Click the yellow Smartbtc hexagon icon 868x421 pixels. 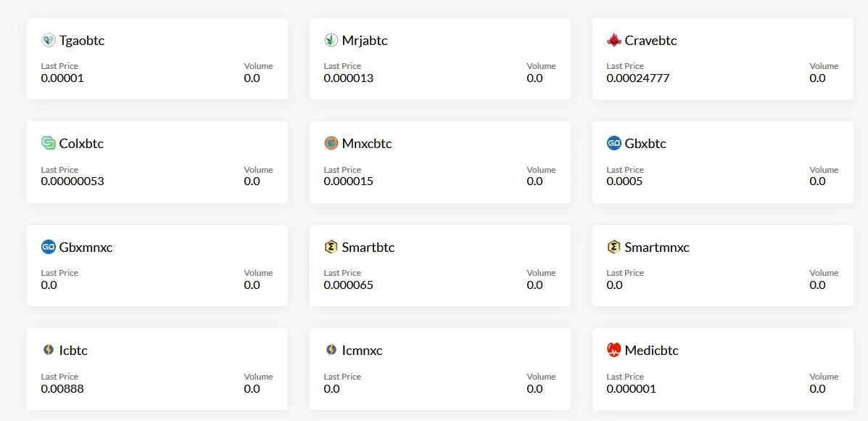[331, 248]
